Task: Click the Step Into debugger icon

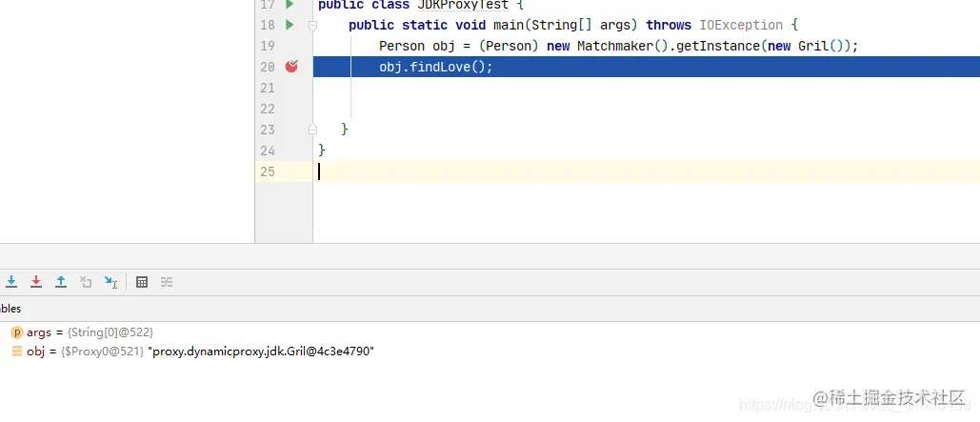Action: [x=11, y=282]
